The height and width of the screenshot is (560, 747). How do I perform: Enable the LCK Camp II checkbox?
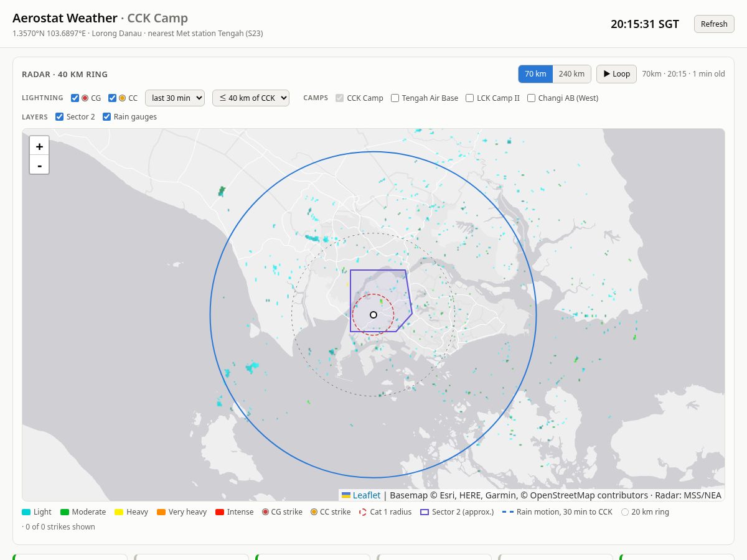pos(470,98)
